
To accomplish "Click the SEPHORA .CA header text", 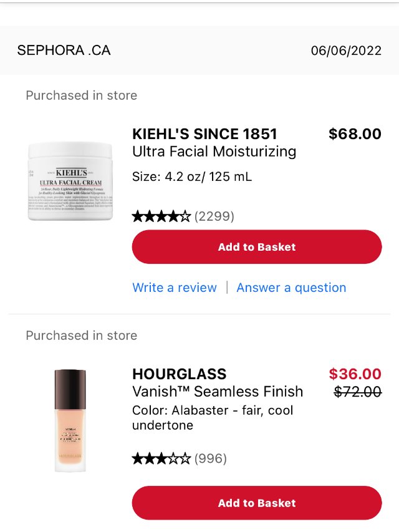I will [64, 51].
